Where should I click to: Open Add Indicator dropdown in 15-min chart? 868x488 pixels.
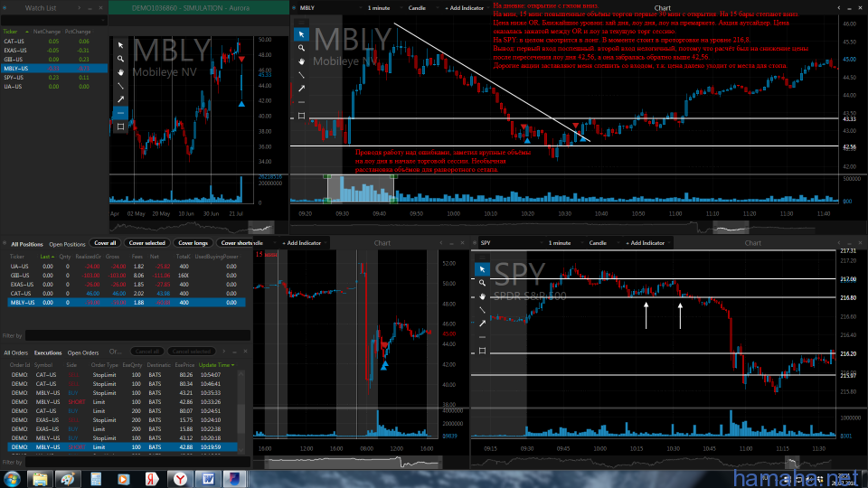point(304,243)
